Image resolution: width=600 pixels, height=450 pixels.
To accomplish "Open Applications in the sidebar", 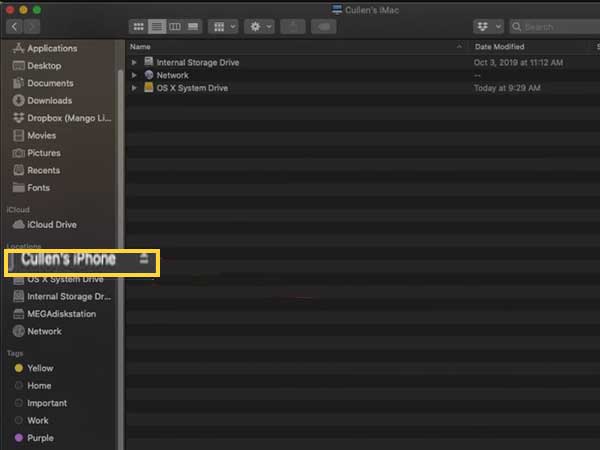I will [x=45, y=48].
